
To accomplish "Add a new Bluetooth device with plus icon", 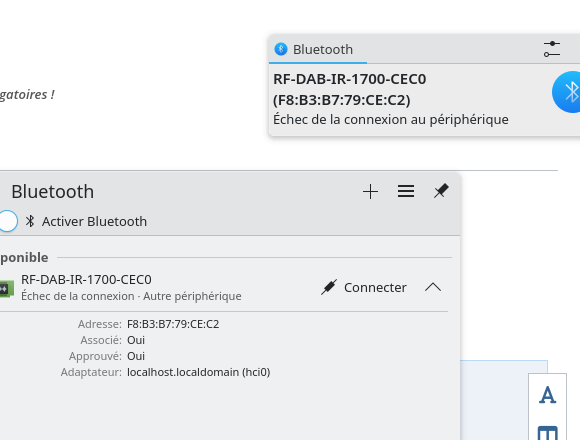I will (370, 192).
